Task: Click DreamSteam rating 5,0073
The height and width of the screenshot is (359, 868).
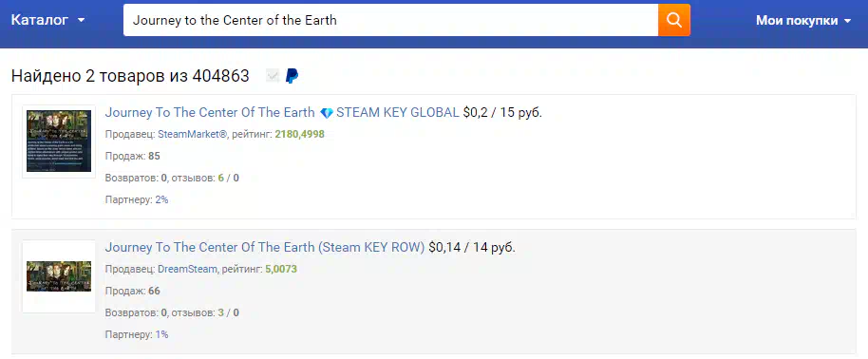Action: (x=281, y=270)
